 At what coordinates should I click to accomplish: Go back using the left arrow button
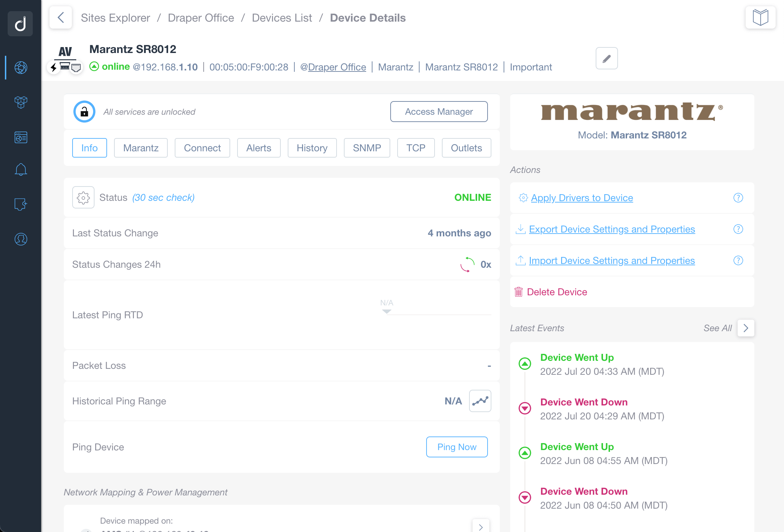point(61,17)
